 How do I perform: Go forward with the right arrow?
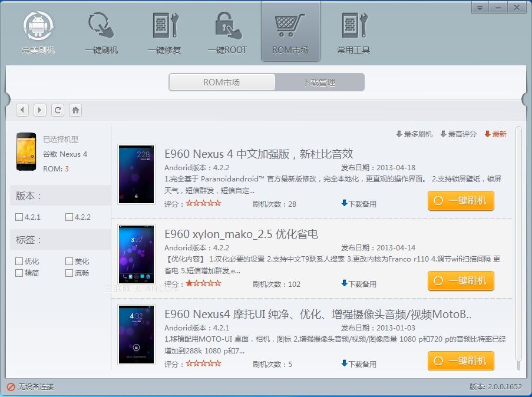40,110
